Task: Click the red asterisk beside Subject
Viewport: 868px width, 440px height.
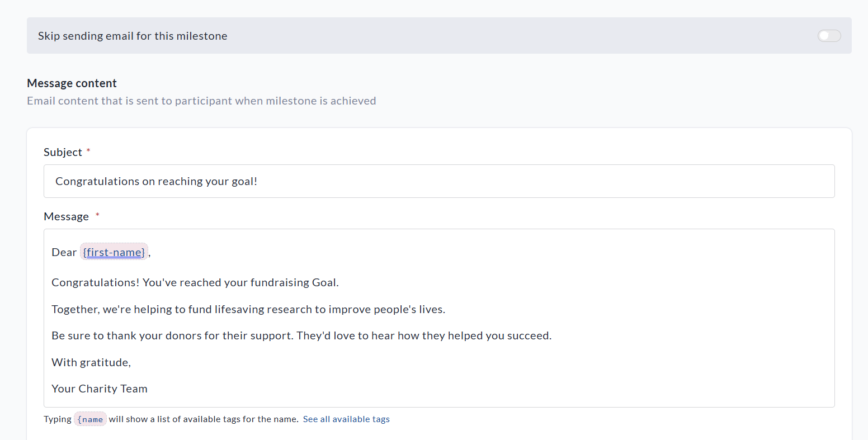Action: click(x=88, y=151)
